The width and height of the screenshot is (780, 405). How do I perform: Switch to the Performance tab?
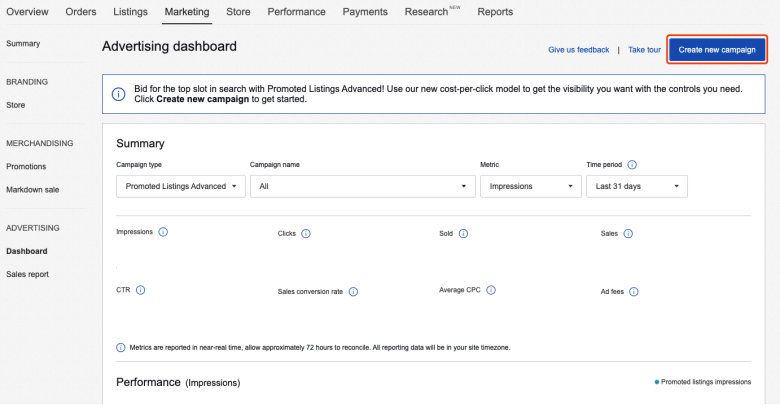(296, 12)
